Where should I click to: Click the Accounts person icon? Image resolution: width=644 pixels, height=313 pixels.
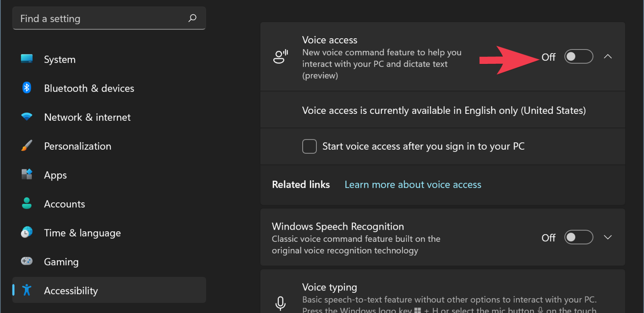coord(27,204)
